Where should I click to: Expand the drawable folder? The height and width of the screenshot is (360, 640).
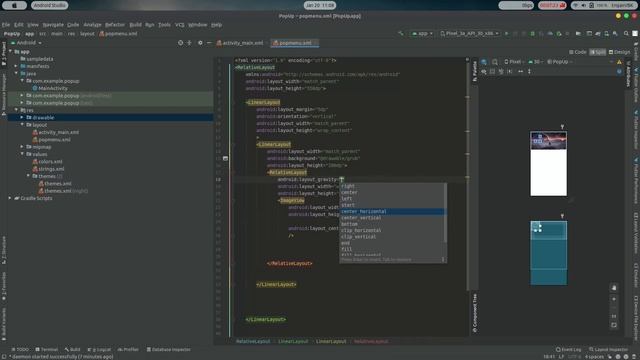tap(22, 118)
